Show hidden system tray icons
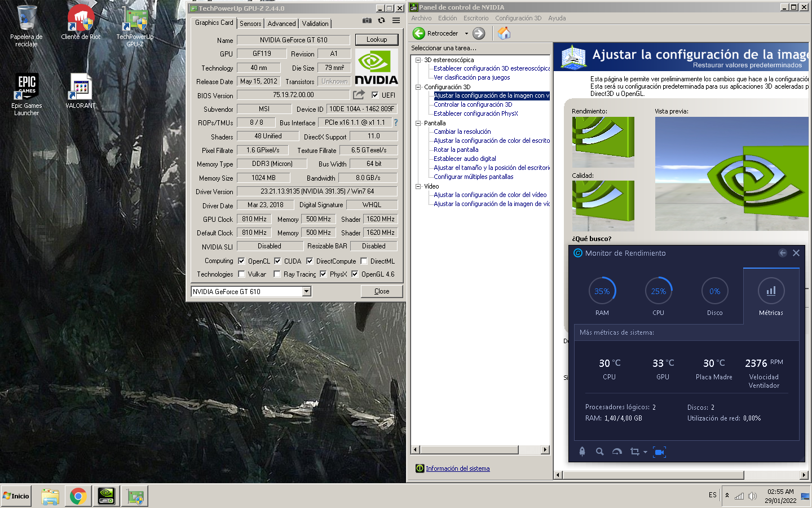This screenshot has width=812, height=508. (727, 496)
